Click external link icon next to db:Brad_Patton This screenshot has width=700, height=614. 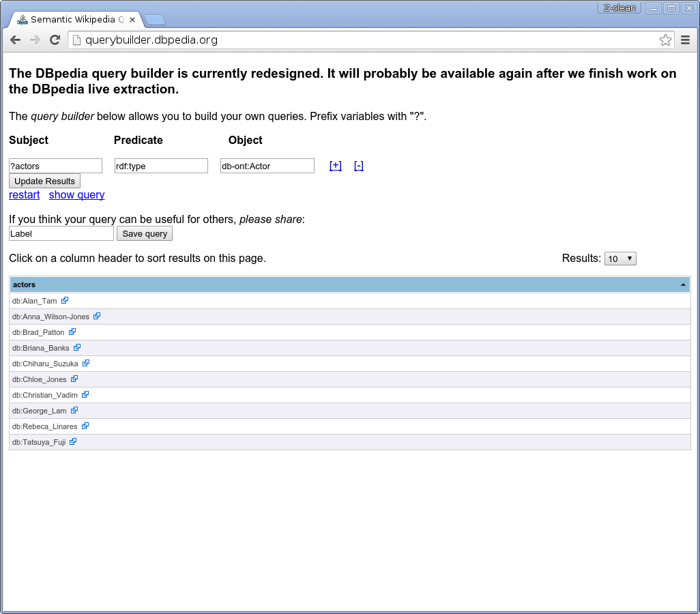(x=72, y=332)
